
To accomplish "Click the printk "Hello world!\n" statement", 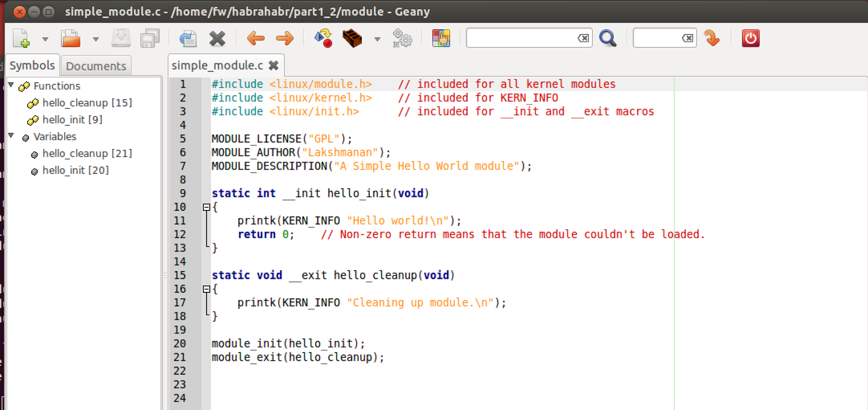I will coord(349,221).
